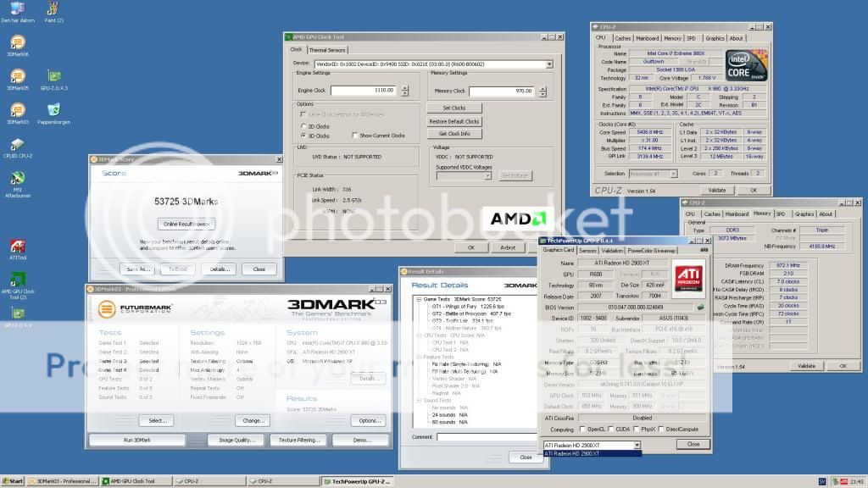This screenshot has width=868, height=488.
Task: Open the ATI Radeon HD 2900 XT card dropdown
Action: pyautogui.click(x=636, y=444)
